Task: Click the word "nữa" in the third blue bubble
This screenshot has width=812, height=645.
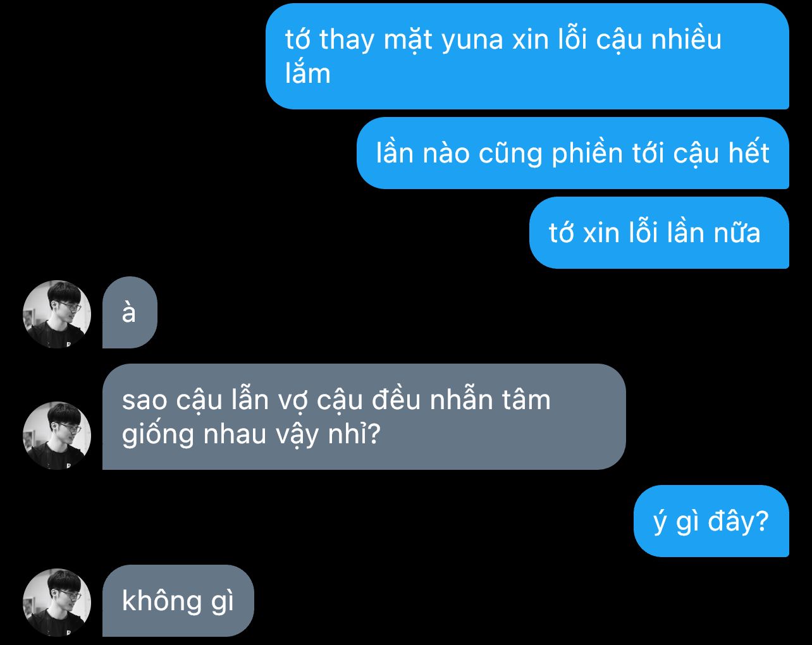Action: pos(737,233)
